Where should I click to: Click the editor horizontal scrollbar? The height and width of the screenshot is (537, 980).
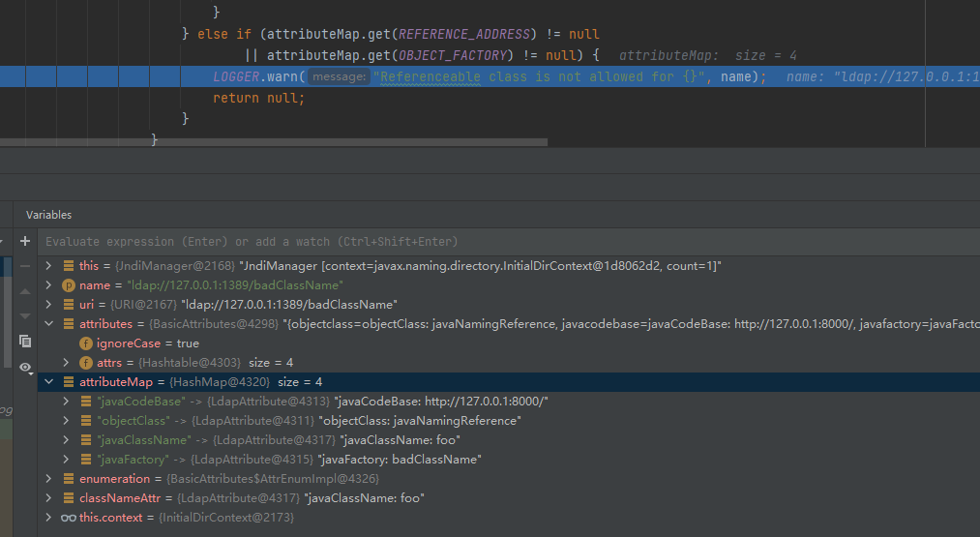[x=274, y=142]
